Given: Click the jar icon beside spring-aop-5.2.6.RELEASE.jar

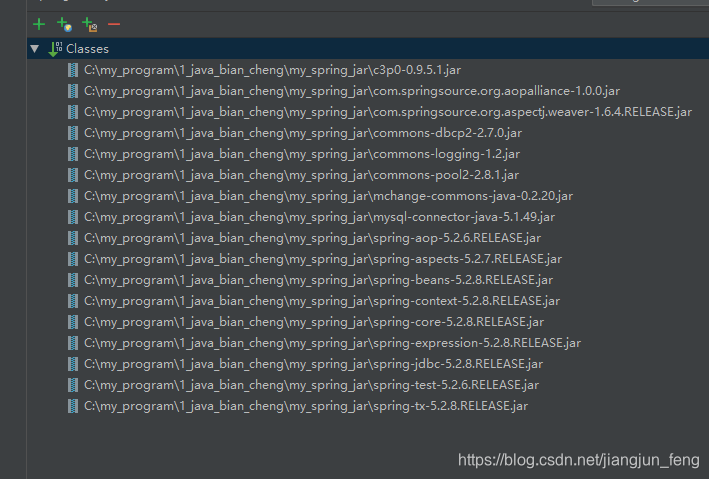Looking at the screenshot, I should 73,238.
